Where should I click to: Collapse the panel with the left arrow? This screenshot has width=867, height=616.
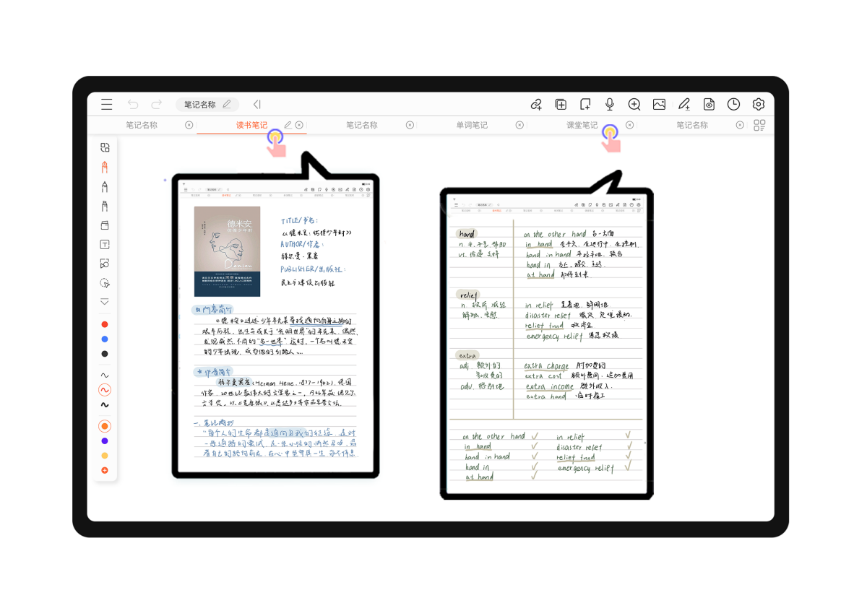[x=256, y=105]
